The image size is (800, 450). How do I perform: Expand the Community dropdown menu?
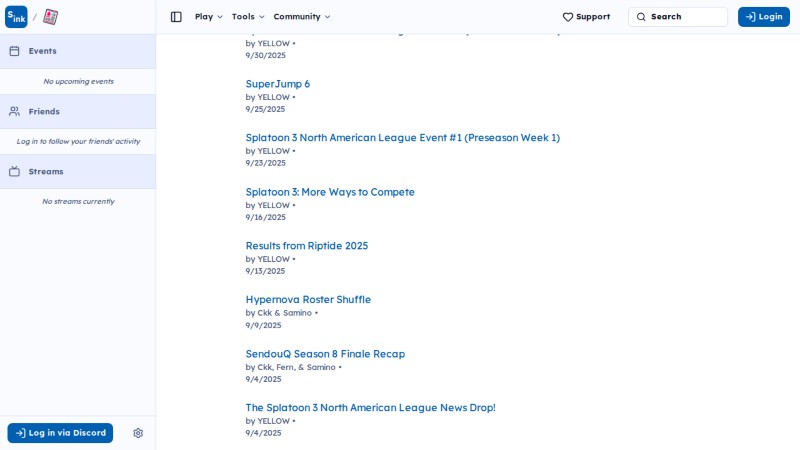click(302, 17)
